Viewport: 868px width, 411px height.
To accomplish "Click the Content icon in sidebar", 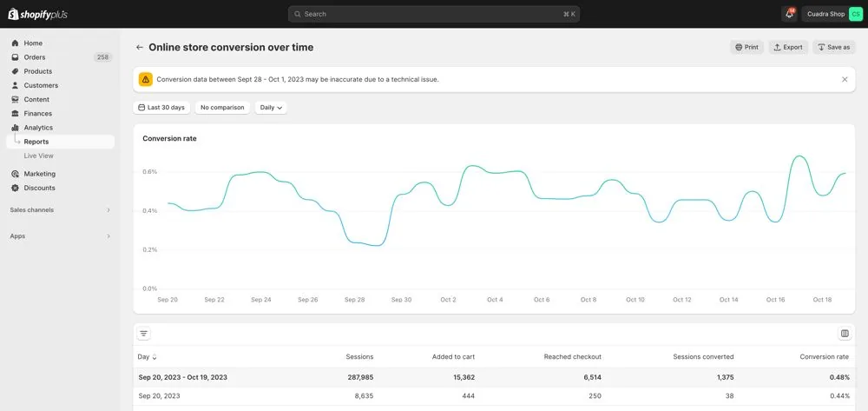I will pos(15,100).
